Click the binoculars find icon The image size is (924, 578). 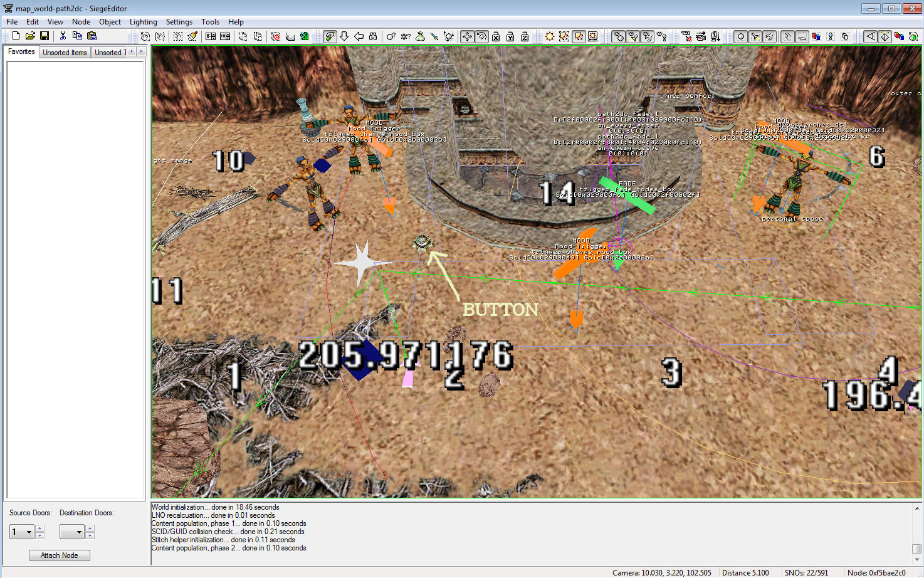(373, 36)
